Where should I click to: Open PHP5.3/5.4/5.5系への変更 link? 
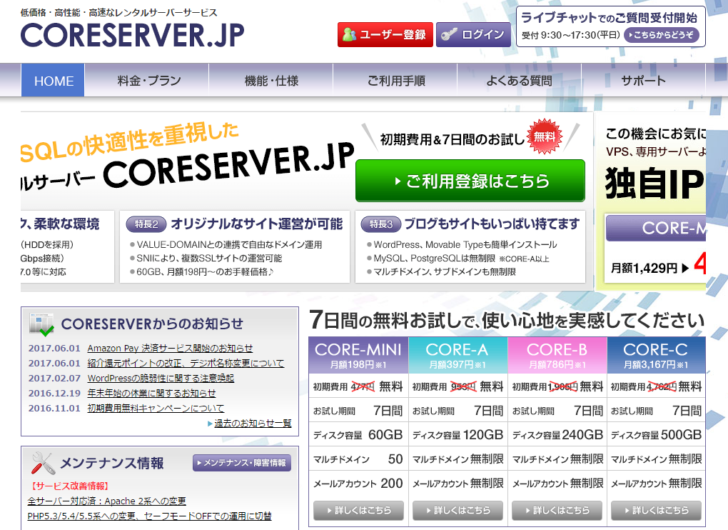[x=150, y=516]
